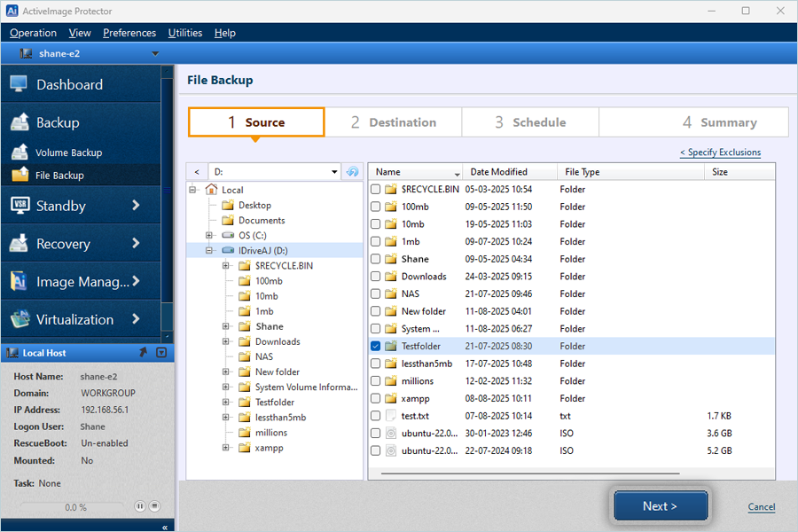Expand the Standby menu arrow
The height and width of the screenshot is (532, 798).
(136, 205)
